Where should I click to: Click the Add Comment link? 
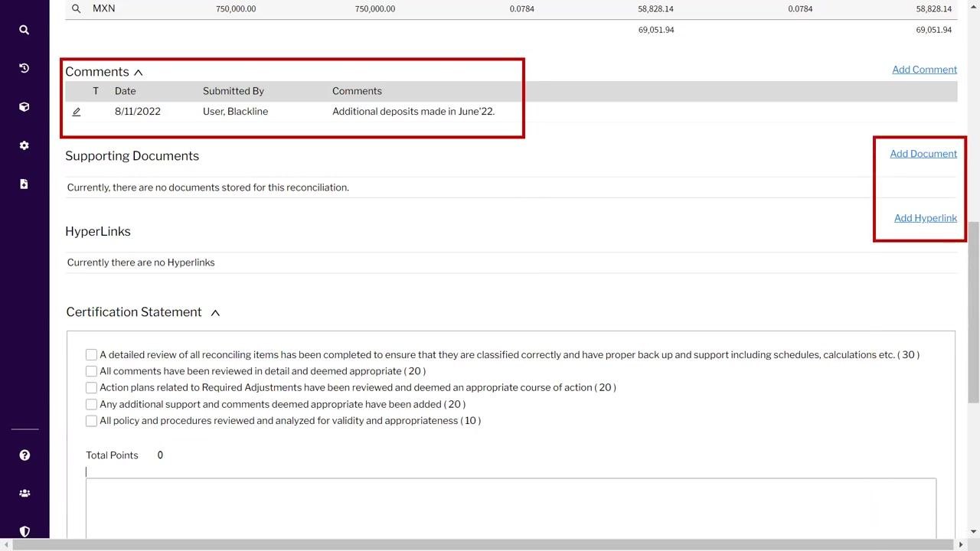[924, 70]
